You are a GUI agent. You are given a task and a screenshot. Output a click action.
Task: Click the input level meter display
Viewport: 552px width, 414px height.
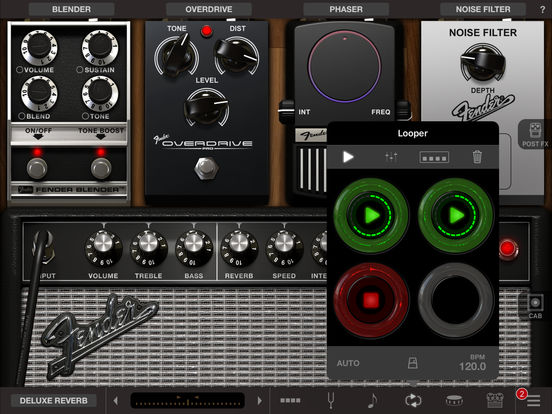point(187,401)
